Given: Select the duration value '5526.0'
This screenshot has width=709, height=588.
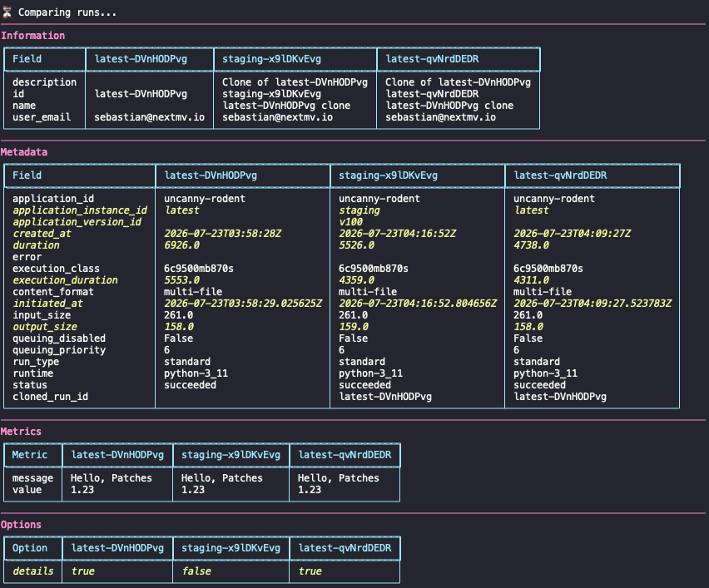Looking at the screenshot, I should click(357, 245).
